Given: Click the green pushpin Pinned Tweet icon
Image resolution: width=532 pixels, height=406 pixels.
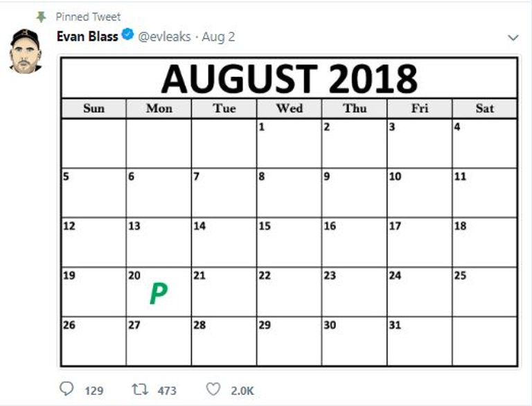Looking at the screenshot, I should tap(42, 17).
